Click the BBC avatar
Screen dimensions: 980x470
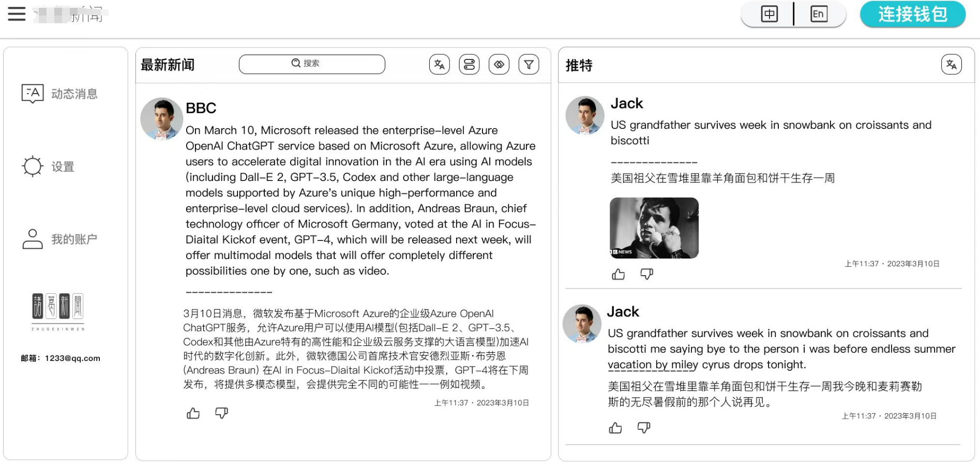pyautogui.click(x=161, y=119)
